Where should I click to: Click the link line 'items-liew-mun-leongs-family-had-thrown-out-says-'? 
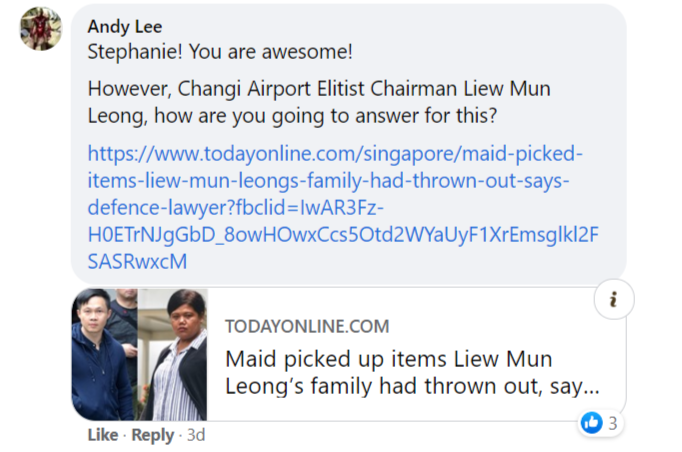click(x=328, y=181)
